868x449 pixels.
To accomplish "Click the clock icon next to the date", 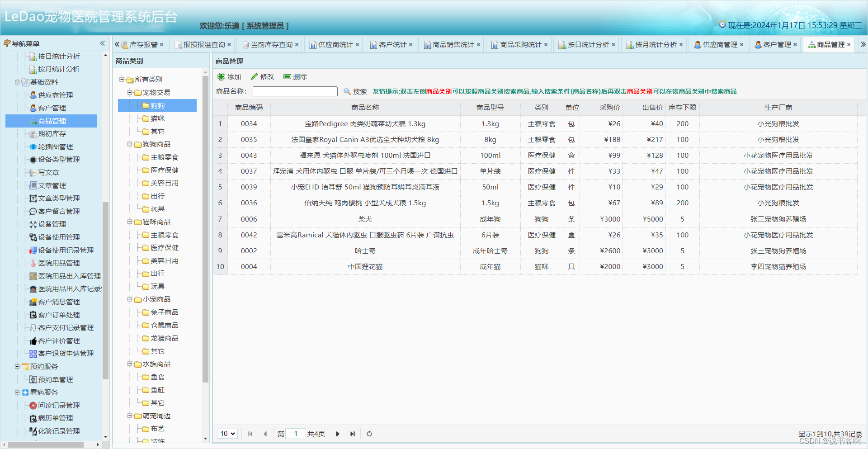I will (x=722, y=25).
